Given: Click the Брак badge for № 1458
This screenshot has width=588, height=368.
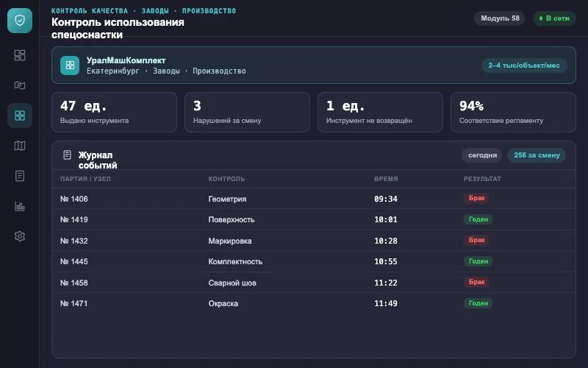Looking at the screenshot, I should pos(476,282).
